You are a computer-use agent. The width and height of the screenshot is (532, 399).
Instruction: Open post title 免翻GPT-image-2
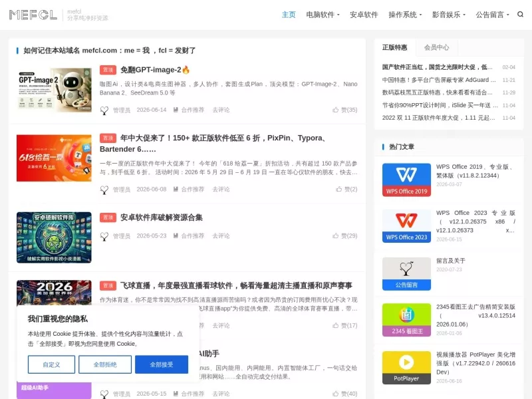click(x=155, y=70)
